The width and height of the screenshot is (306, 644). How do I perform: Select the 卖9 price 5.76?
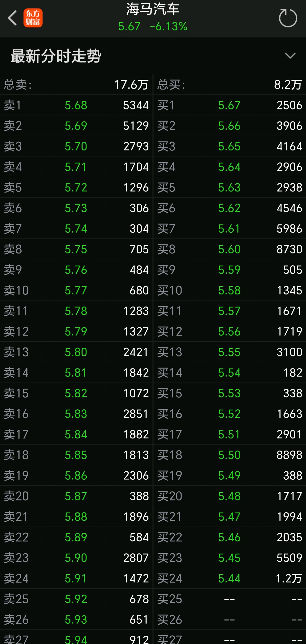coord(76,270)
